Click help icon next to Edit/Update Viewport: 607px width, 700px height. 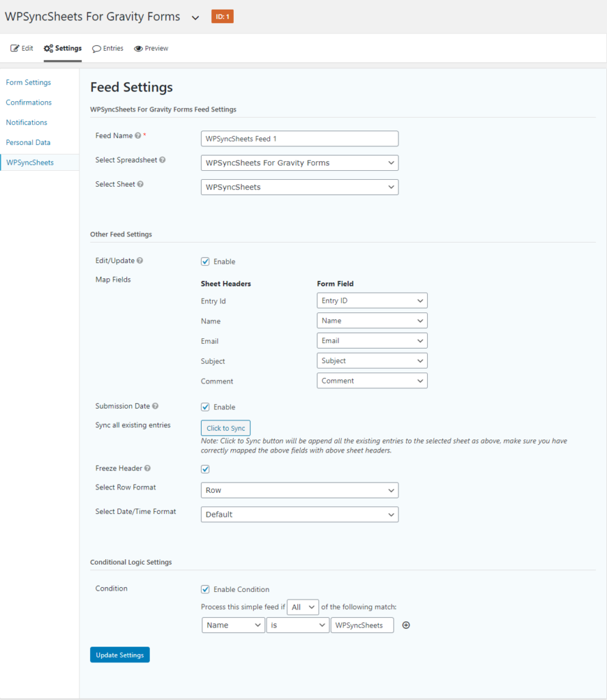pyautogui.click(x=139, y=260)
